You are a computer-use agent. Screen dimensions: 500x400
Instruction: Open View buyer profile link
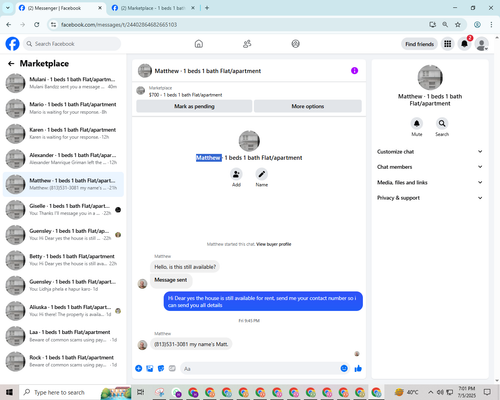(x=274, y=244)
